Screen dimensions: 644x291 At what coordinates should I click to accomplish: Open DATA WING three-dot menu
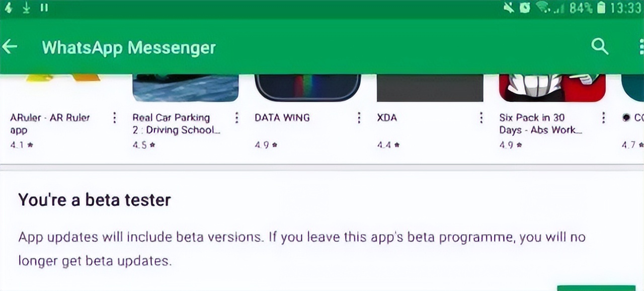point(359,118)
